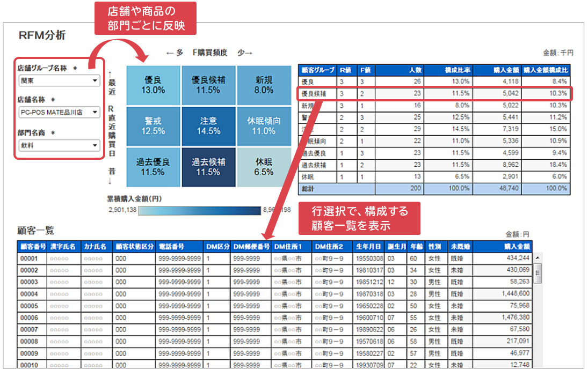Select the 過去優良 row in group table
Viewport: 588px width, 369px height.
click(x=434, y=153)
